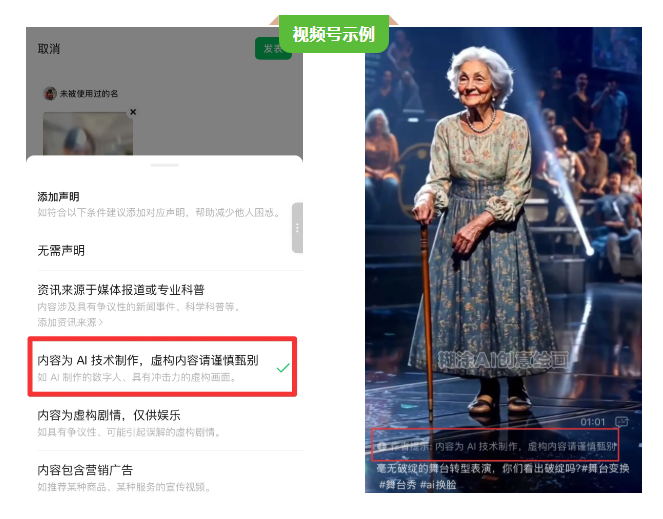Open the comment bubble icon in the video
The height and width of the screenshot is (519, 663).
(622, 421)
